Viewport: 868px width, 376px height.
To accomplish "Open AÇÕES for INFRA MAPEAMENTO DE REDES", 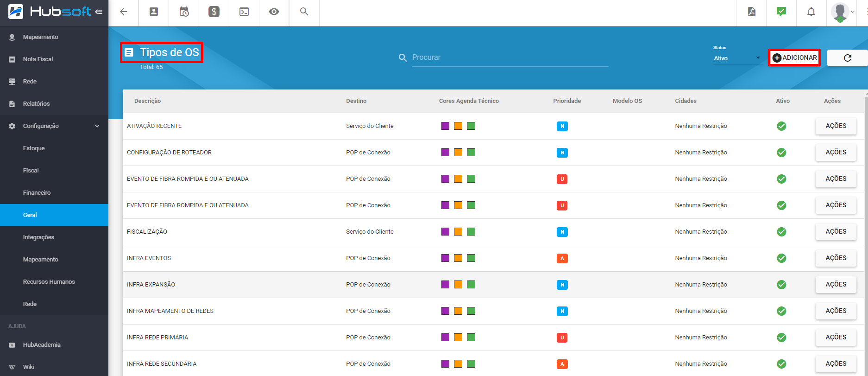I will pyautogui.click(x=836, y=311).
